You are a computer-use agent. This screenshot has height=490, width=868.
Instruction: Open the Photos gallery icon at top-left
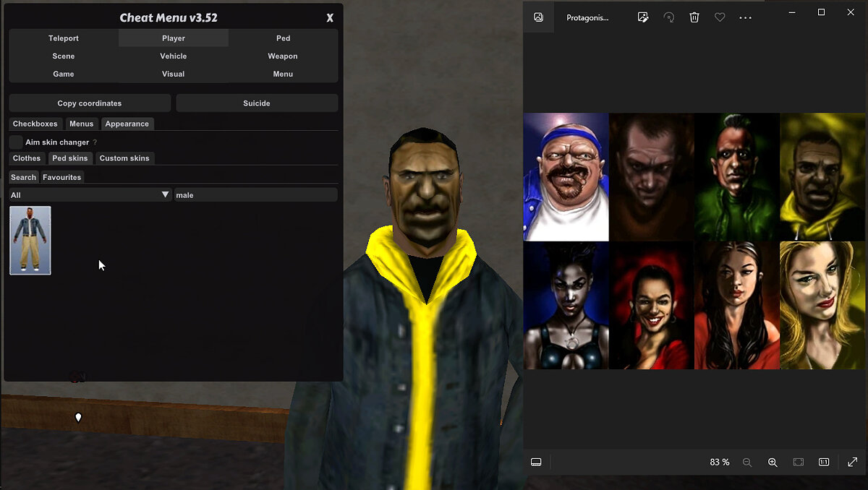click(x=538, y=17)
